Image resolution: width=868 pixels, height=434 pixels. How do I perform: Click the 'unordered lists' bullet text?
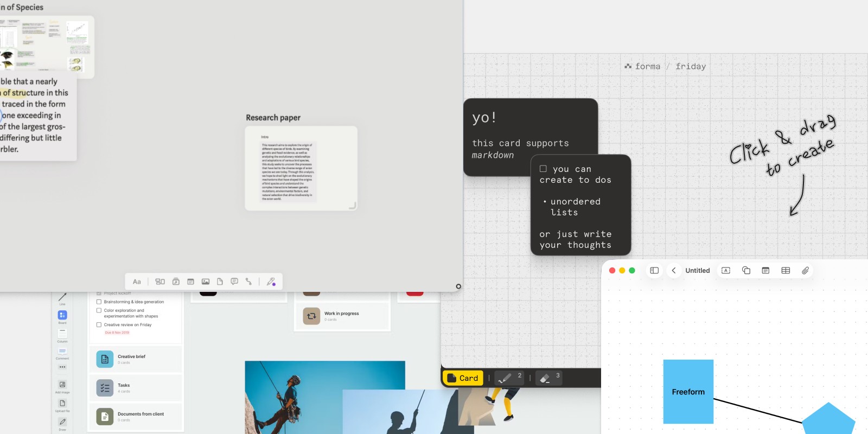[x=575, y=207]
